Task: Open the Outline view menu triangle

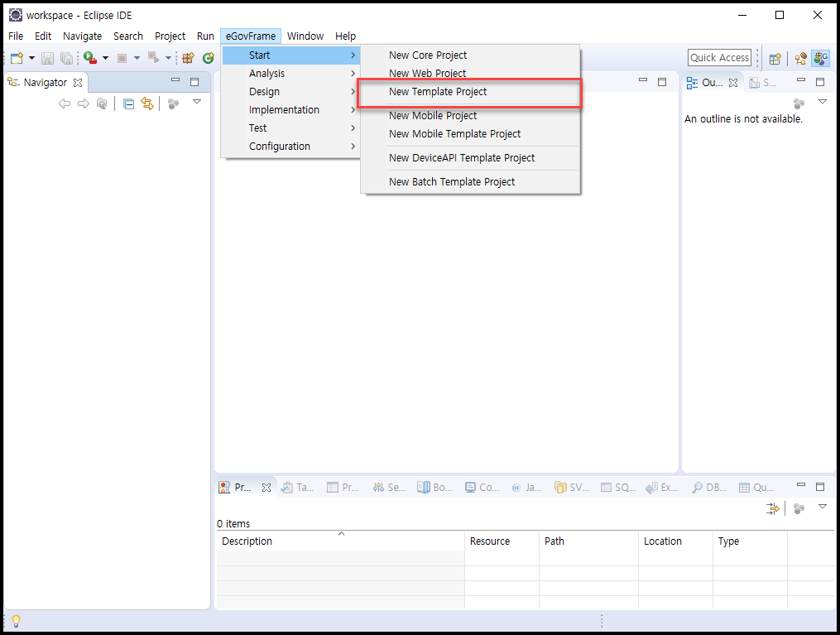Action: pyautogui.click(x=823, y=102)
